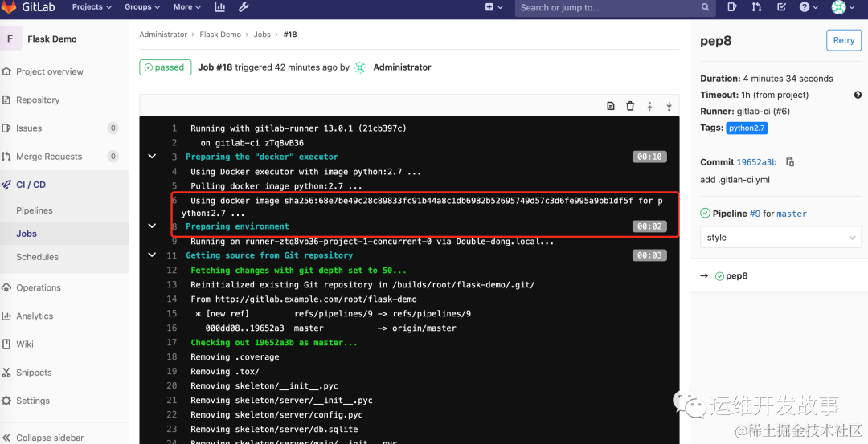Open the activity chart icon in navbar
The image size is (868, 444).
pyautogui.click(x=219, y=7)
